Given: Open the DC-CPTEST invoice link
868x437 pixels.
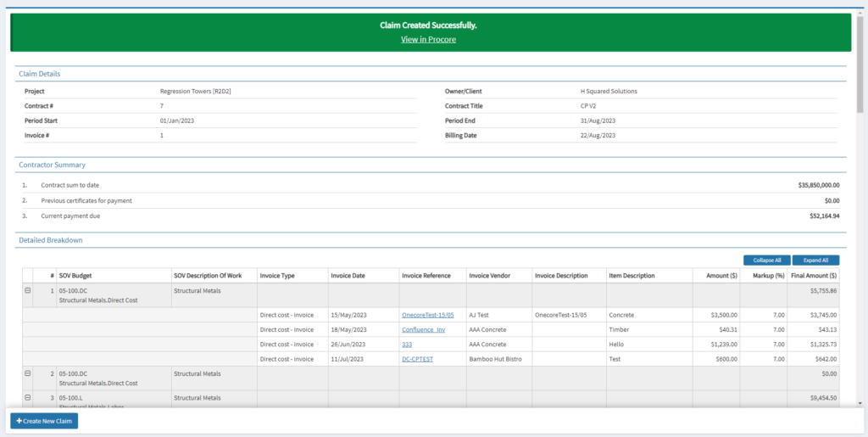Looking at the screenshot, I should point(417,359).
